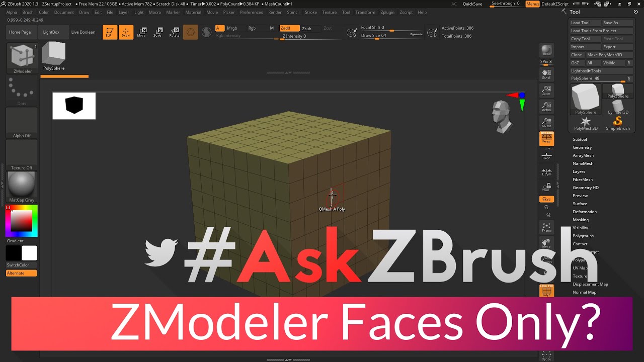
Task: Expand the Polygroups subpalette
Action: 583,236
